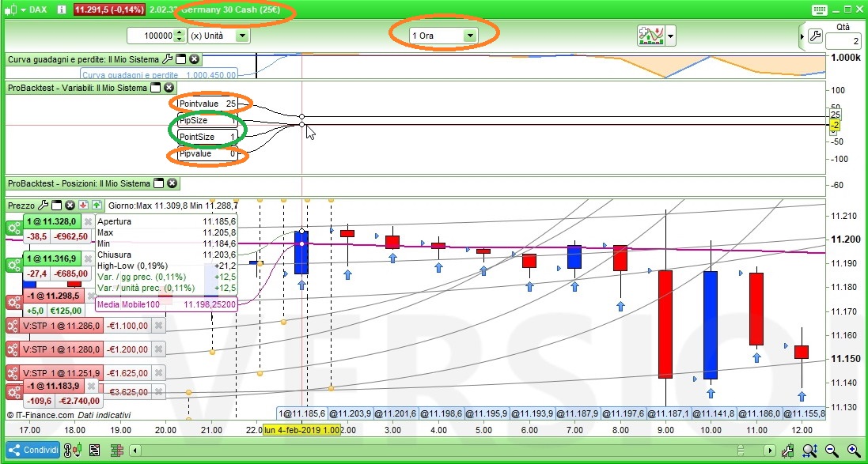
Task: Maximize the Prezzo panel
Action: 56,206
